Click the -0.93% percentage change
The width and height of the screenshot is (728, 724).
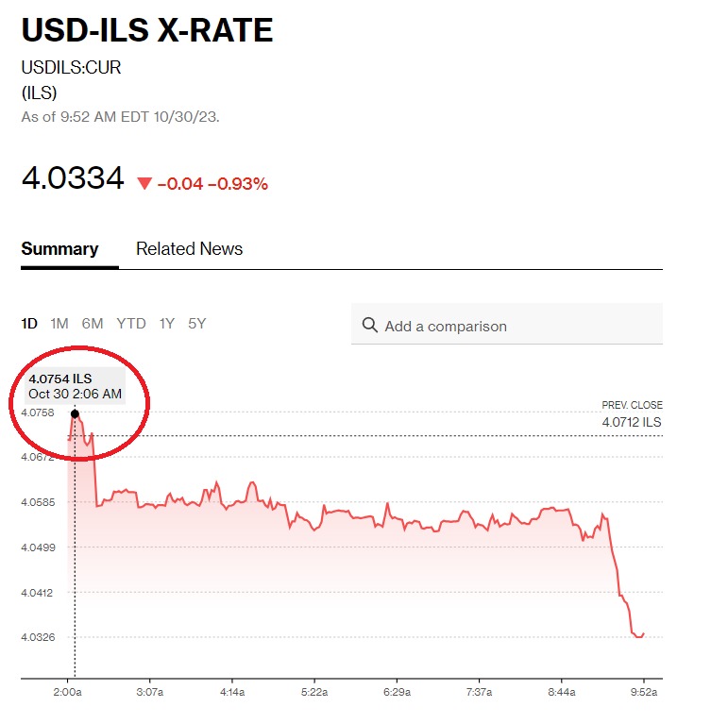[x=244, y=184]
